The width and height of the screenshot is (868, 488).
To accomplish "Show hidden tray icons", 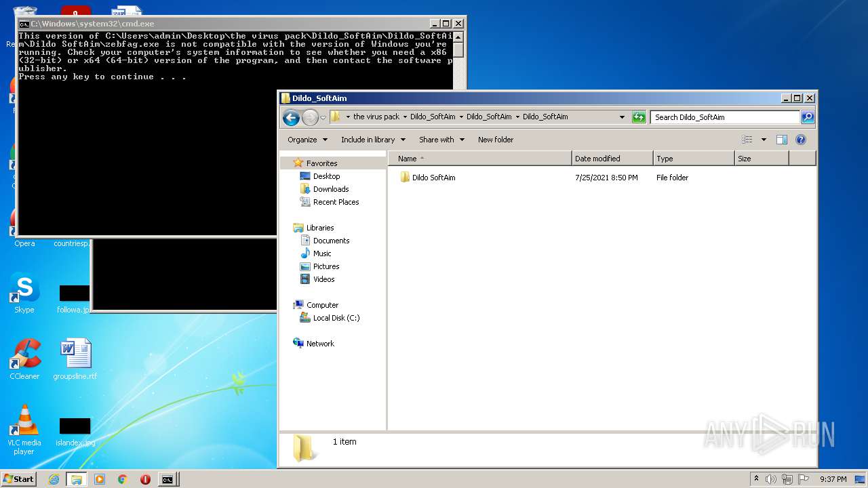I will [756, 479].
